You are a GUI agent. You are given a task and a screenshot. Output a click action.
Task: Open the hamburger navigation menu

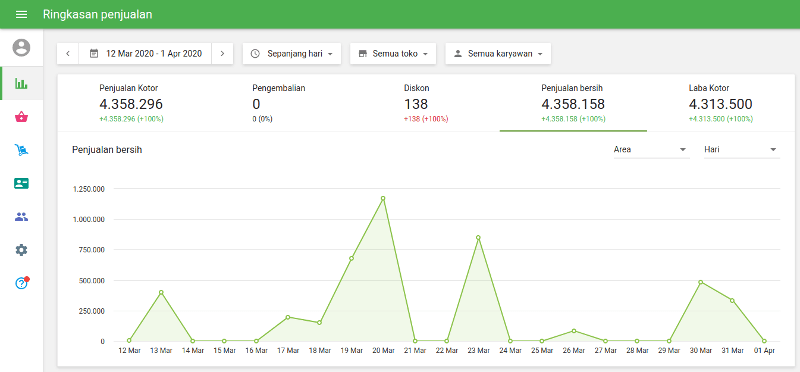tap(21, 14)
